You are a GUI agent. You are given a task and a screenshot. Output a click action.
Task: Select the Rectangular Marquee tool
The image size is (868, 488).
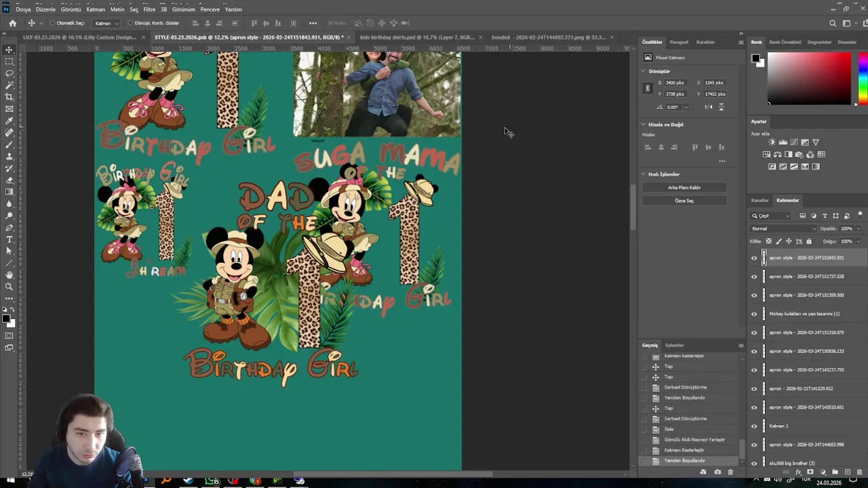9,61
